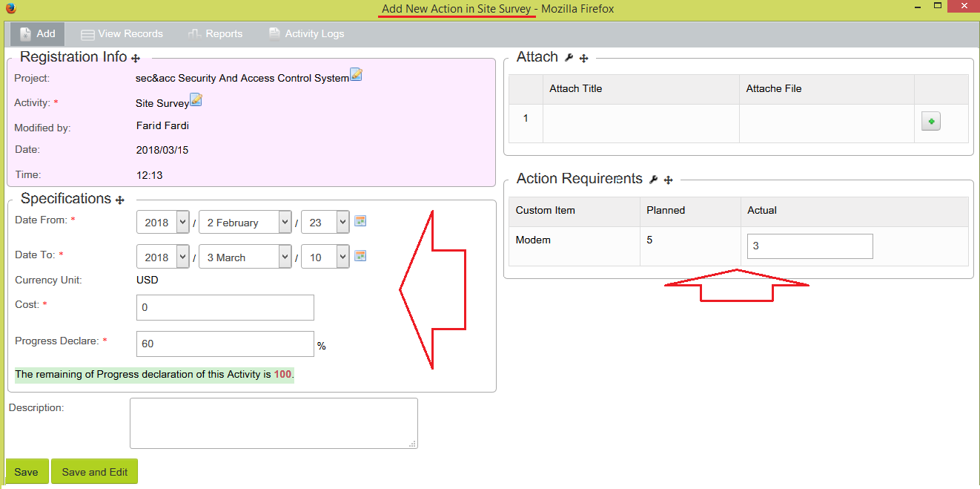The width and height of the screenshot is (980, 489).
Task: Click the Modem custom item cell
Action: tap(575, 246)
